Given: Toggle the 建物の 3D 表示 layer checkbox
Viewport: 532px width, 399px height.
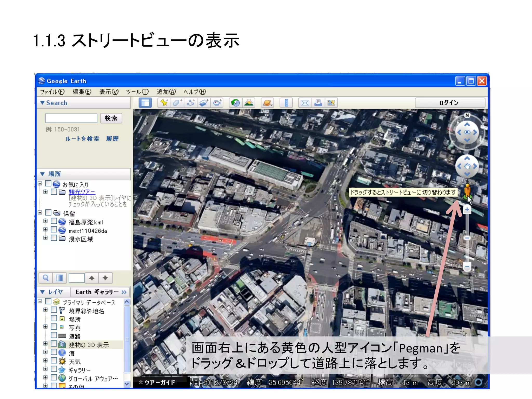Looking at the screenshot, I should tap(54, 344).
